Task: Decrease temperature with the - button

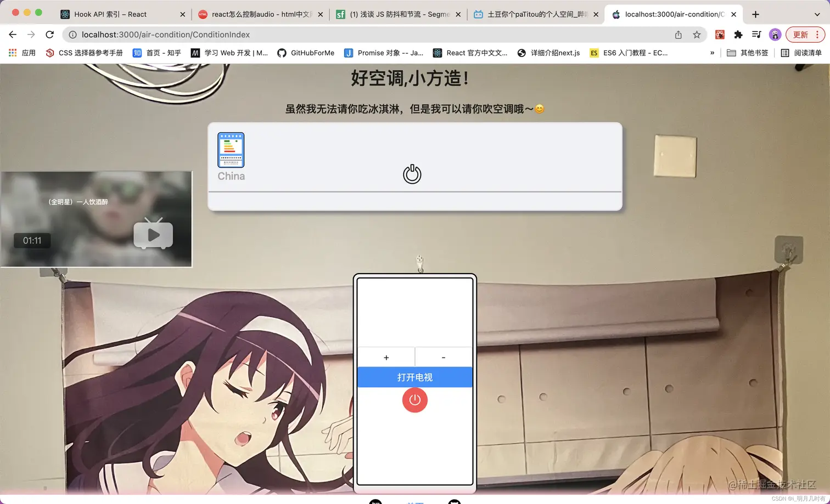Action: (x=444, y=357)
